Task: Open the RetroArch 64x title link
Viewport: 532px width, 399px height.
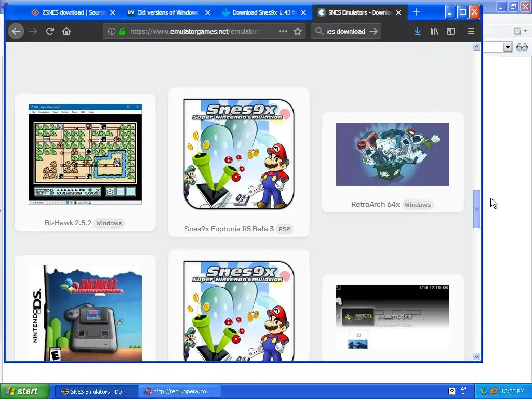Action: (375, 204)
